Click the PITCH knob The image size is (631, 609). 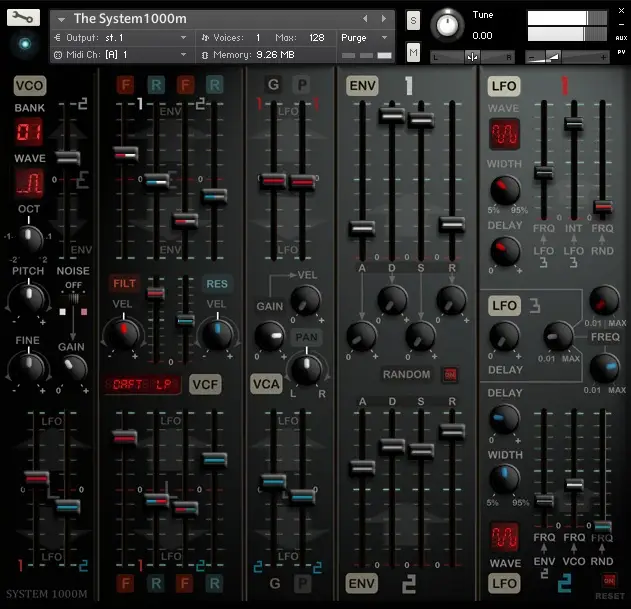coord(29,298)
